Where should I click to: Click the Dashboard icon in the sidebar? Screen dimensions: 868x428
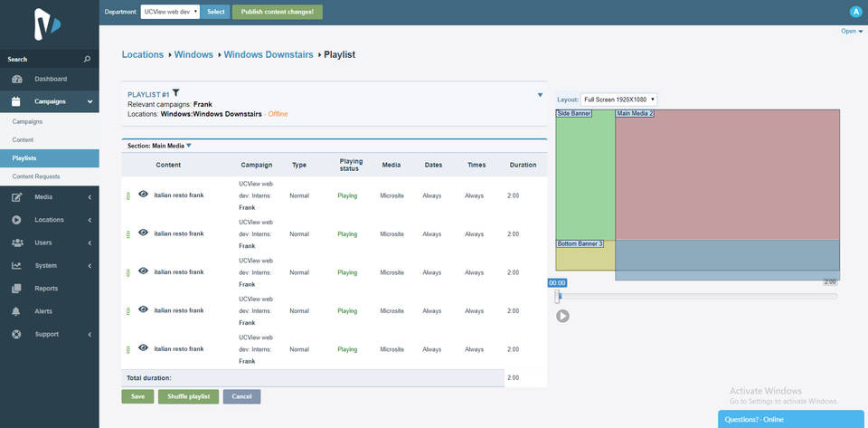pos(16,79)
